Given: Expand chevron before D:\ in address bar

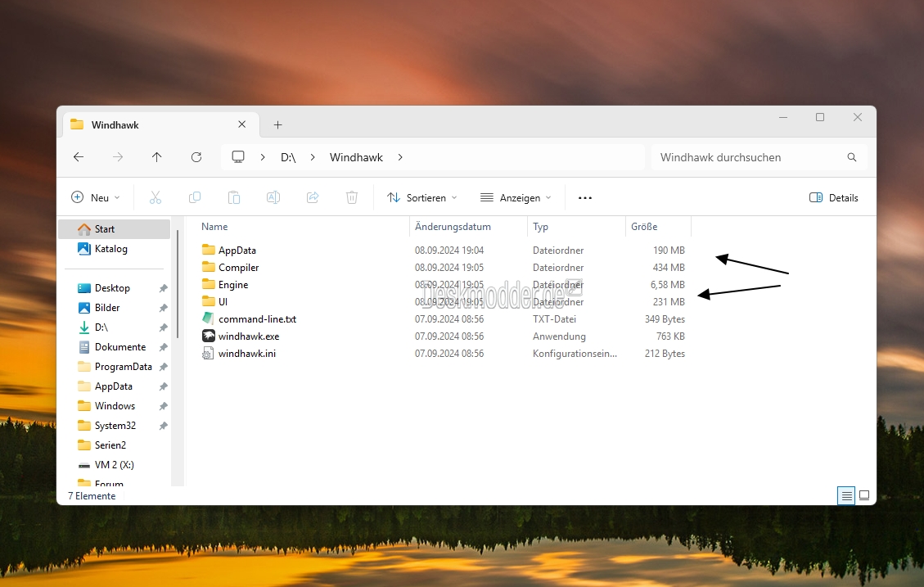Looking at the screenshot, I should pyautogui.click(x=263, y=157).
